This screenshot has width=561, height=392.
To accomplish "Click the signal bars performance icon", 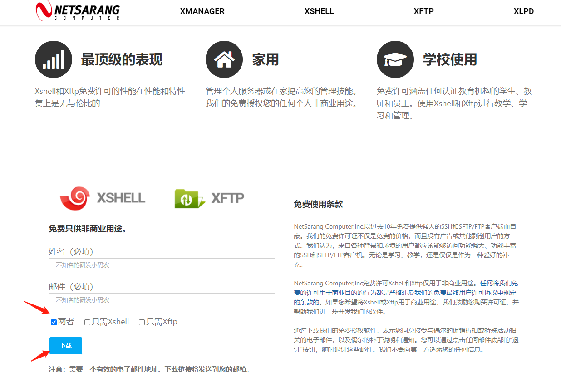I will pos(54,59).
